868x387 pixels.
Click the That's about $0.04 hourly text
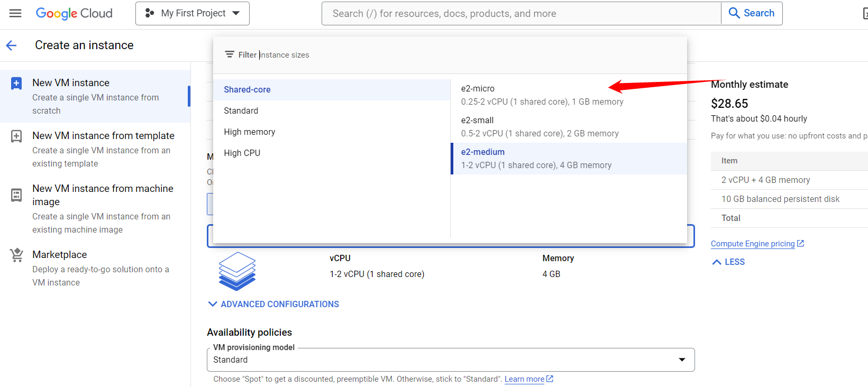(759, 119)
